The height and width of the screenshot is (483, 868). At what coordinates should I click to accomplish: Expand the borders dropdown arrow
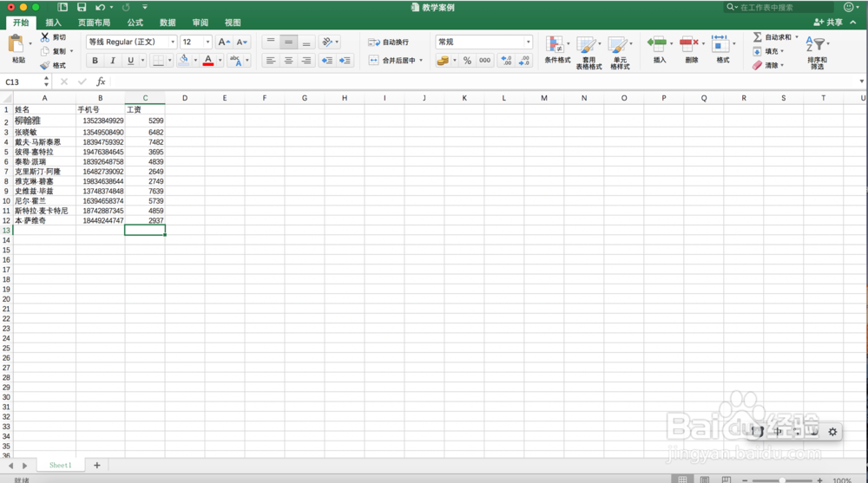tap(169, 61)
